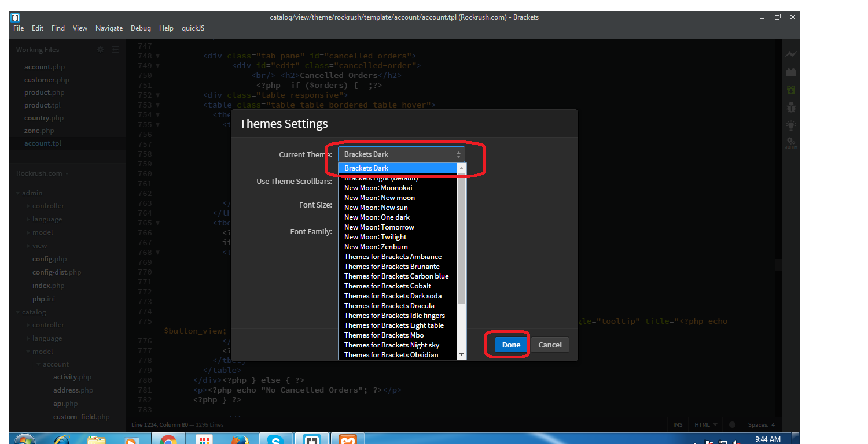This screenshot has height=444, width=868.
Task: Open the bug debug extension icon
Action: pyautogui.click(x=791, y=107)
